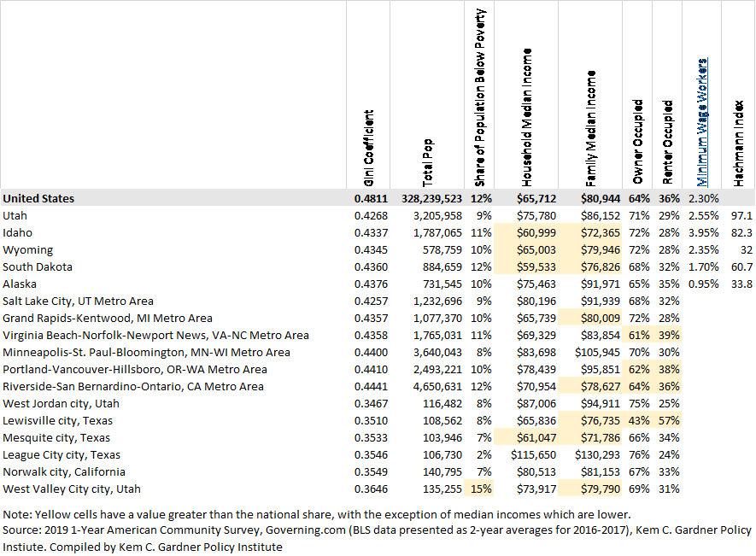The image size is (756, 556).
Task: Select Minneapolis family median income $105,945
Action: tap(597, 353)
